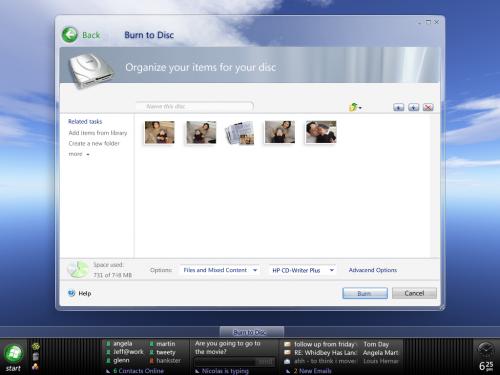Click the Cancel button
The width and height of the screenshot is (500, 375).
414,293
